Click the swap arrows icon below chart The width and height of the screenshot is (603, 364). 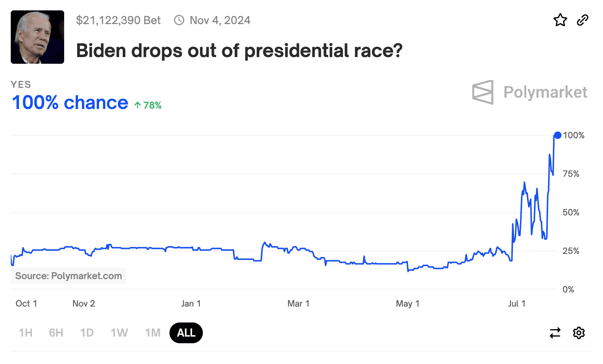tap(555, 333)
